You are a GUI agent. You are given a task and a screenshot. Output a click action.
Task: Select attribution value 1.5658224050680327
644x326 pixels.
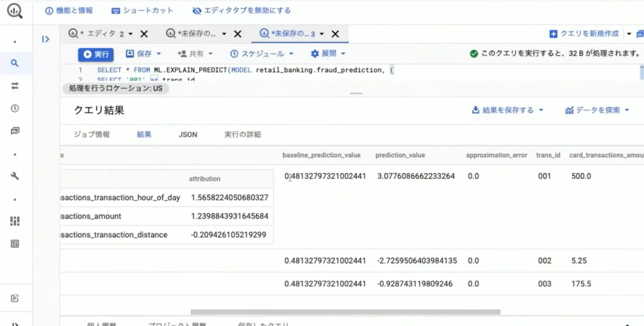pyautogui.click(x=230, y=198)
